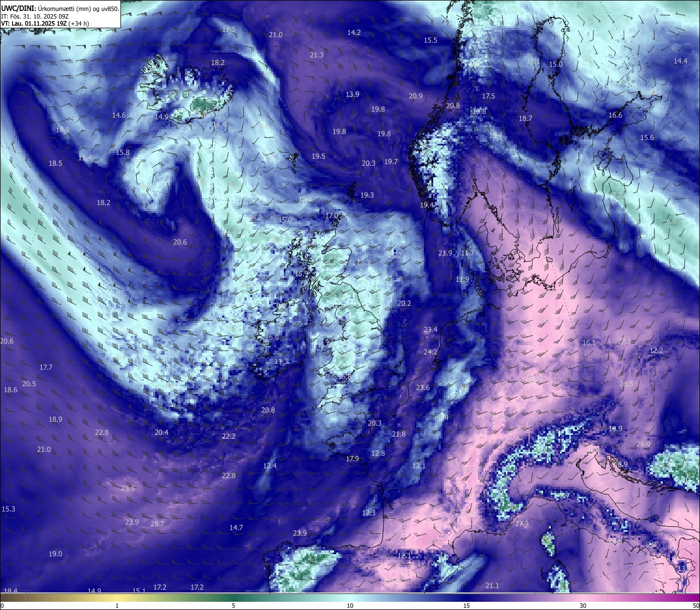
Task: Select the 20.9 map value
Action: pos(416,96)
